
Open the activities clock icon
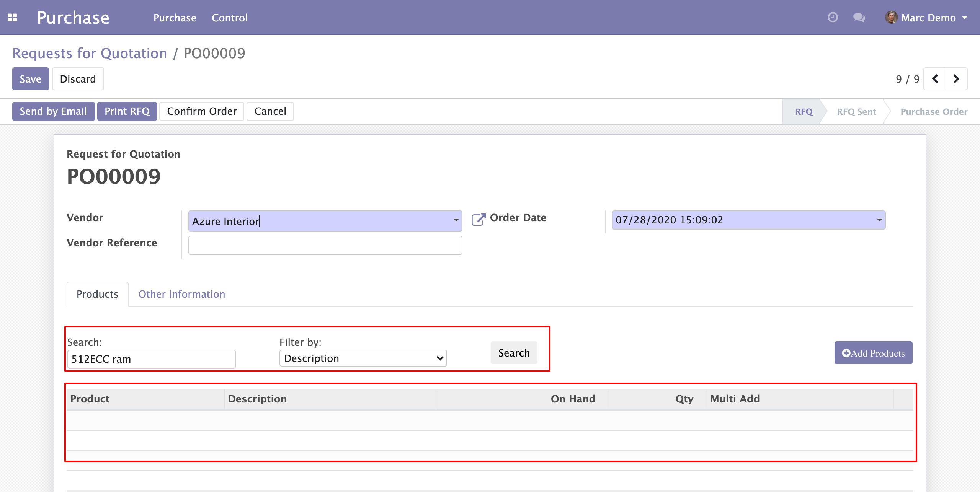pyautogui.click(x=833, y=18)
